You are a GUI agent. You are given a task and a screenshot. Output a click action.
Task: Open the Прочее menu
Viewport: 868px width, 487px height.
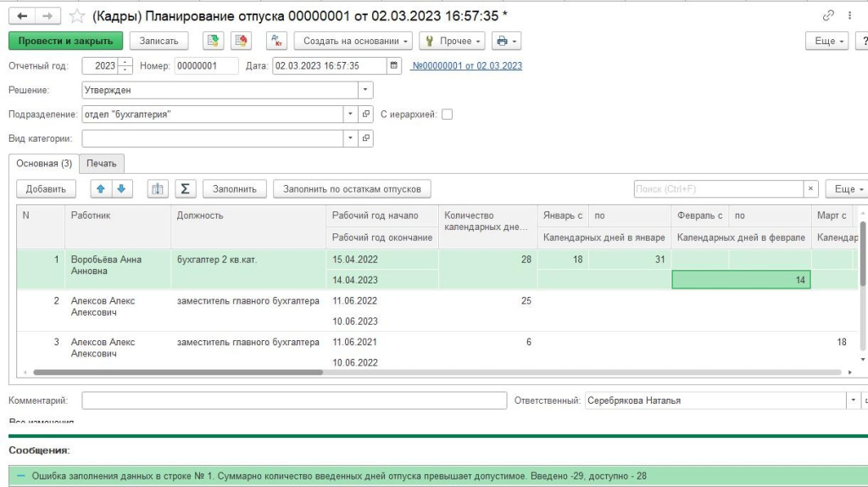[452, 41]
